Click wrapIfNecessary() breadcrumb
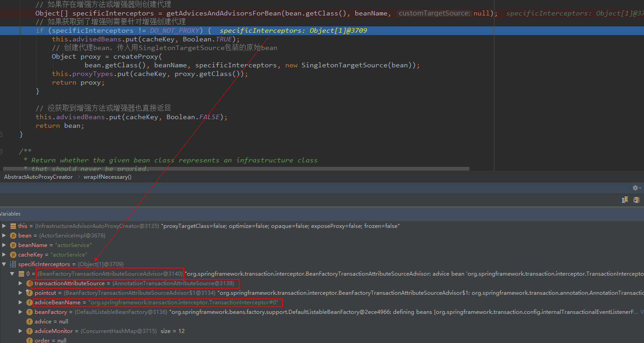This screenshot has height=343, width=644. (x=107, y=177)
